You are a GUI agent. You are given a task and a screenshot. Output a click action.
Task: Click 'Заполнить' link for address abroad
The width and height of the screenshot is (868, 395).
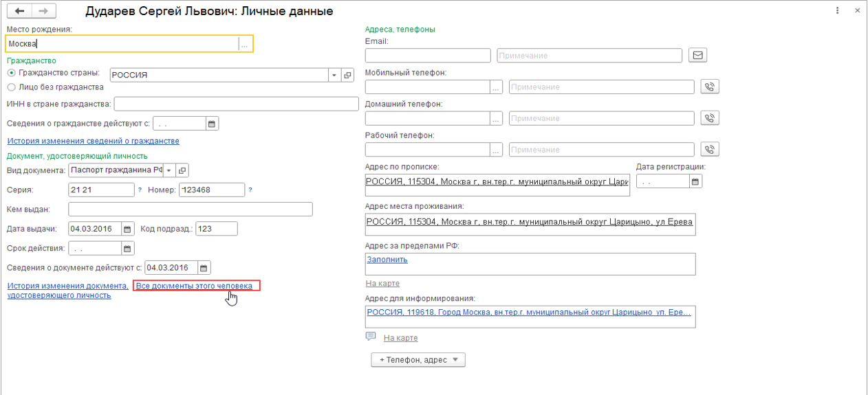[387, 260]
